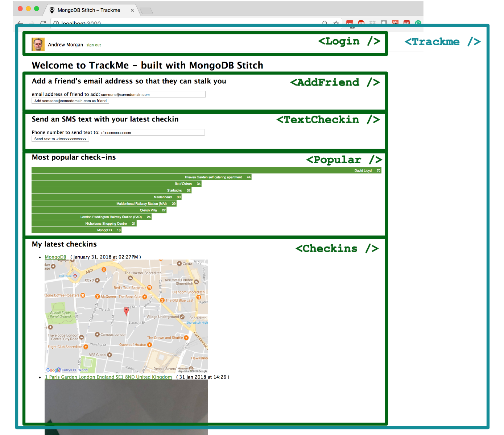The image size is (504, 435).
Task: Click Andrew Morgan's profile avatar photo
Action: pos(38,44)
